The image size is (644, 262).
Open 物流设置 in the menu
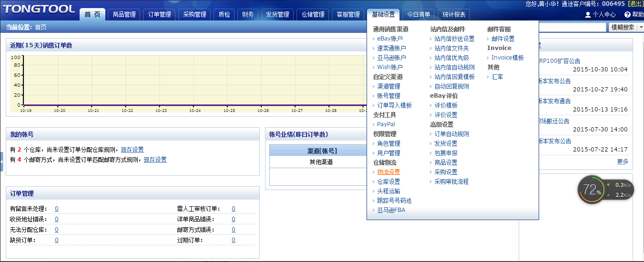coord(388,172)
